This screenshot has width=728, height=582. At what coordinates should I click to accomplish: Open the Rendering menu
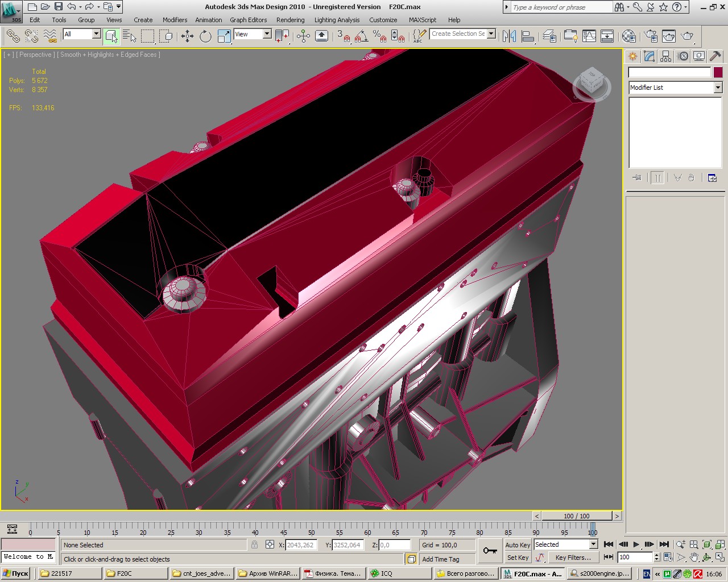[x=290, y=20]
